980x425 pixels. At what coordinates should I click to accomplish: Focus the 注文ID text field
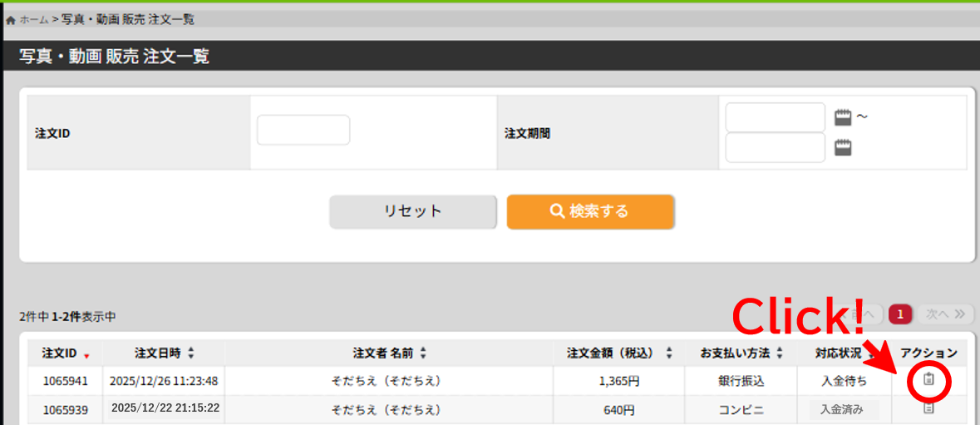(x=303, y=131)
